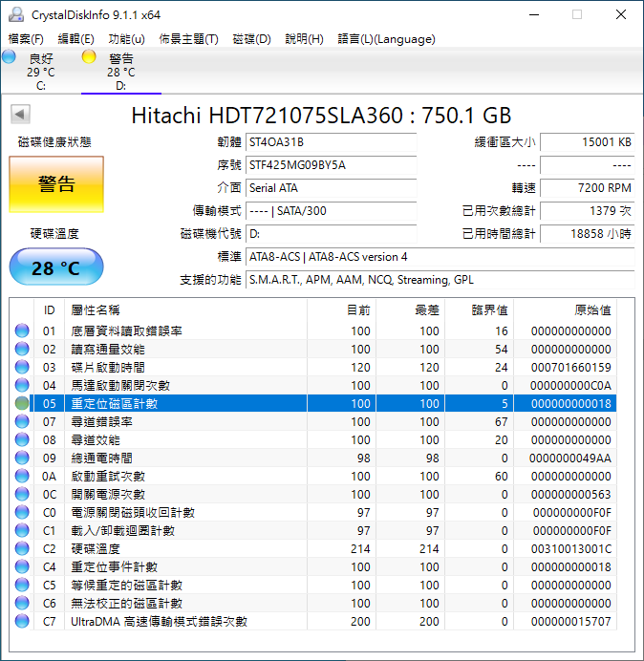Open the 佈景主題(T) menu

coord(188,39)
